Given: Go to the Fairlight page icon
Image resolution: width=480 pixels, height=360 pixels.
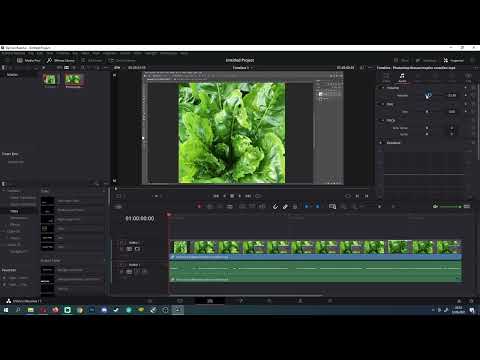Looking at the screenshot, I should click(300, 301).
